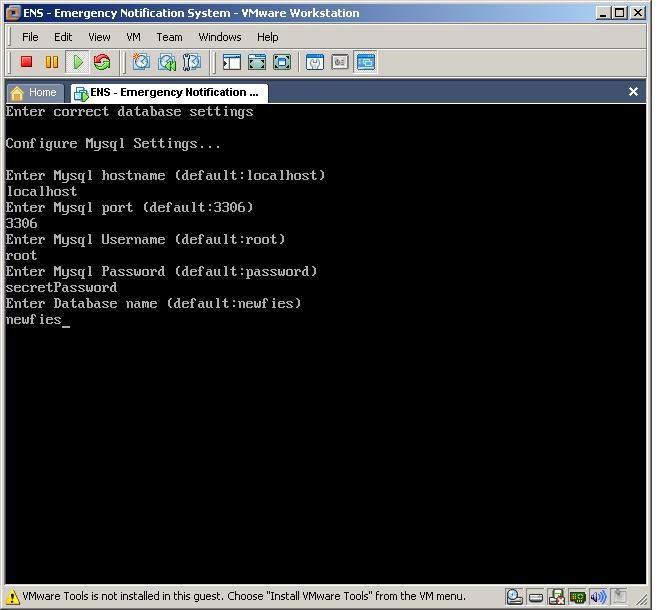This screenshot has height=610, width=668.
Task: Open the Help menu
Action: click(268, 37)
